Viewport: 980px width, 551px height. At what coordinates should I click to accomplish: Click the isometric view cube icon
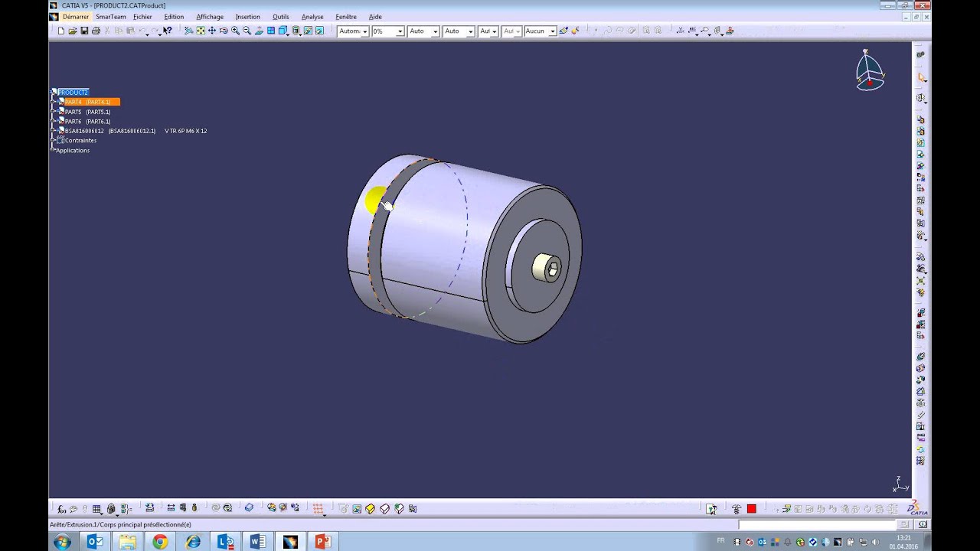pyautogui.click(x=283, y=31)
